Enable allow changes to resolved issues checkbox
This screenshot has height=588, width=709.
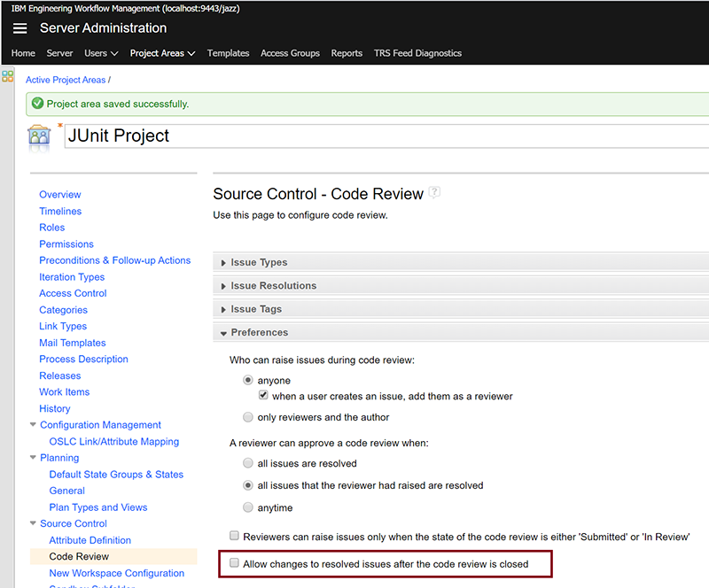235,563
